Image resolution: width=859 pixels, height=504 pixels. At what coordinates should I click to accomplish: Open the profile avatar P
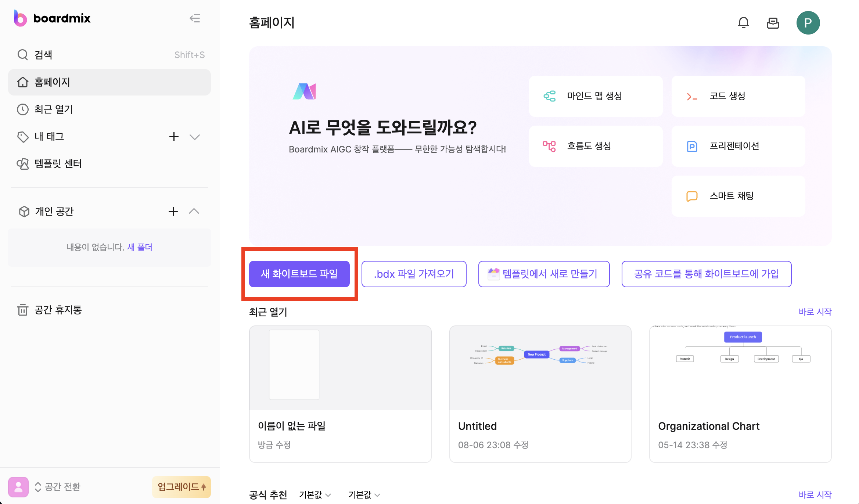(x=808, y=23)
